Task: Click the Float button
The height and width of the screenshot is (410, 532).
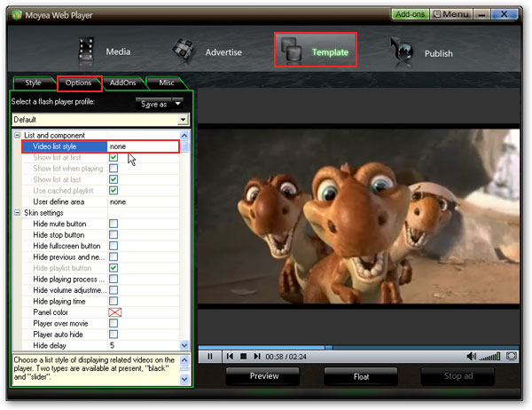Action: 361,376
